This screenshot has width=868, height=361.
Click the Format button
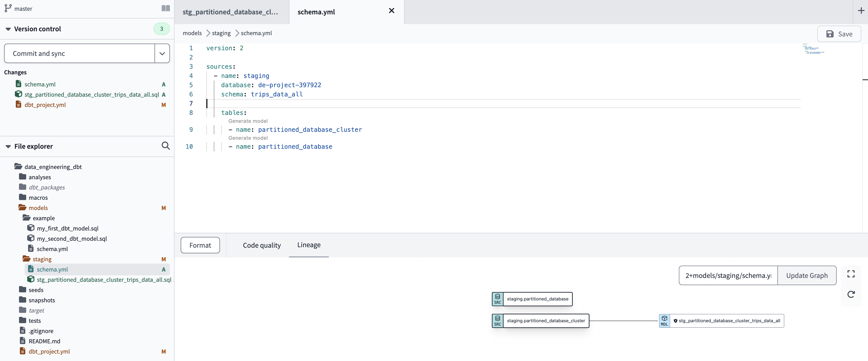click(200, 245)
